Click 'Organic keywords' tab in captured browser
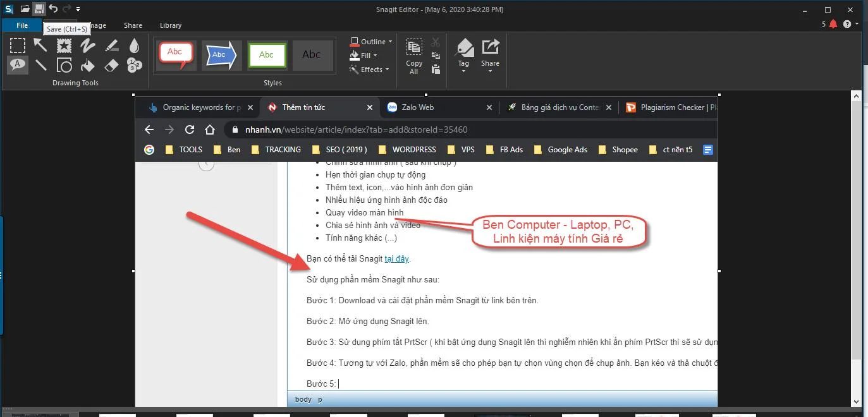Image resolution: width=868 pixels, height=417 pixels. pos(201,107)
